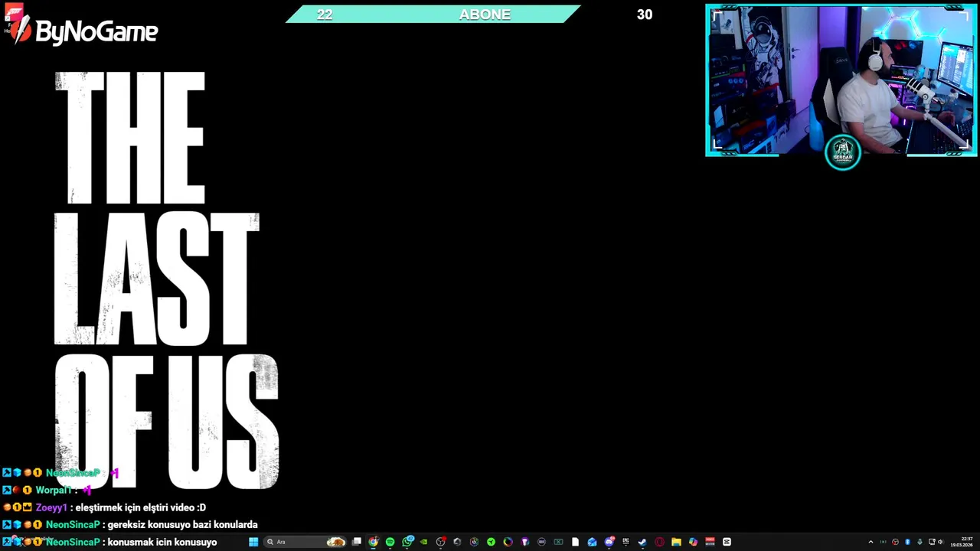This screenshot has height=551, width=980.
Task: Open Microsoft Copilot from the taskbar
Action: click(x=693, y=542)
